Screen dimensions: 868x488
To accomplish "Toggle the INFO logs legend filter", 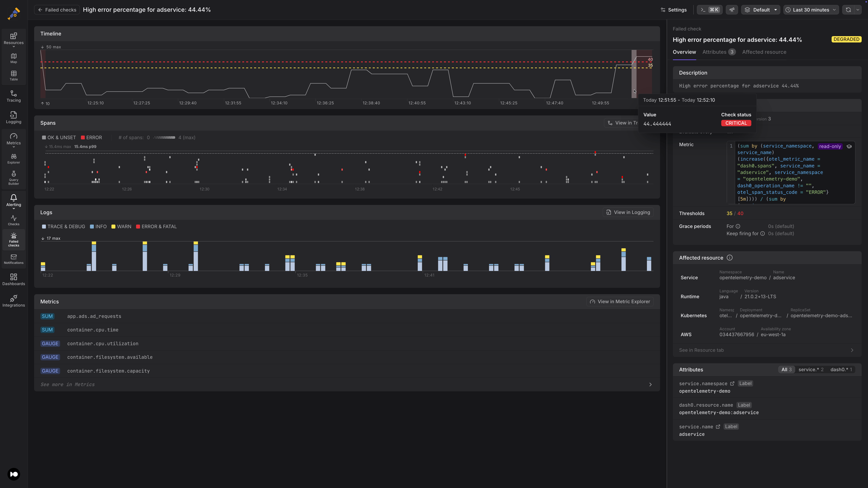I will (x=98, y=227).
